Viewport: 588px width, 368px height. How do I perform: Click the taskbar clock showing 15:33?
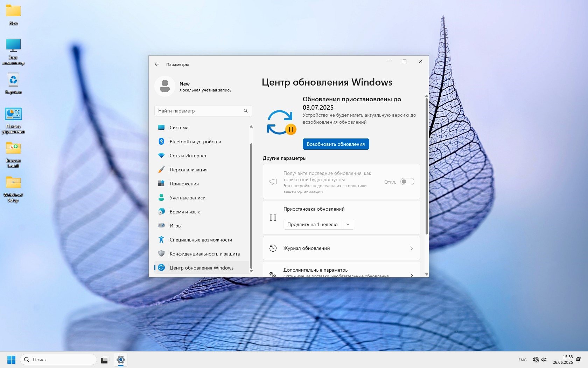pos(563,360)
